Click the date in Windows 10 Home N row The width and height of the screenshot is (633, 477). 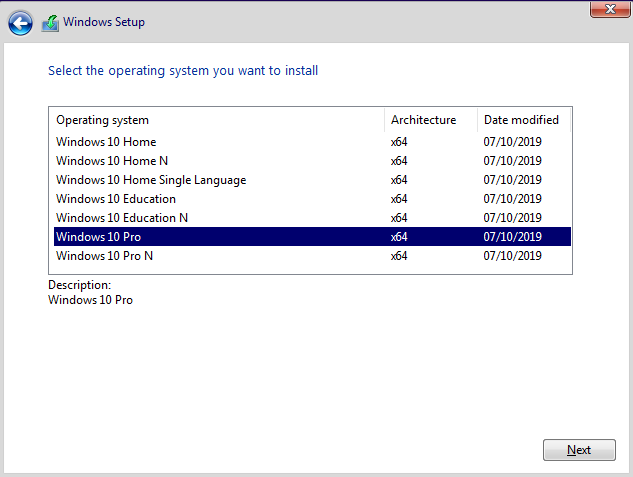point(512,161)
